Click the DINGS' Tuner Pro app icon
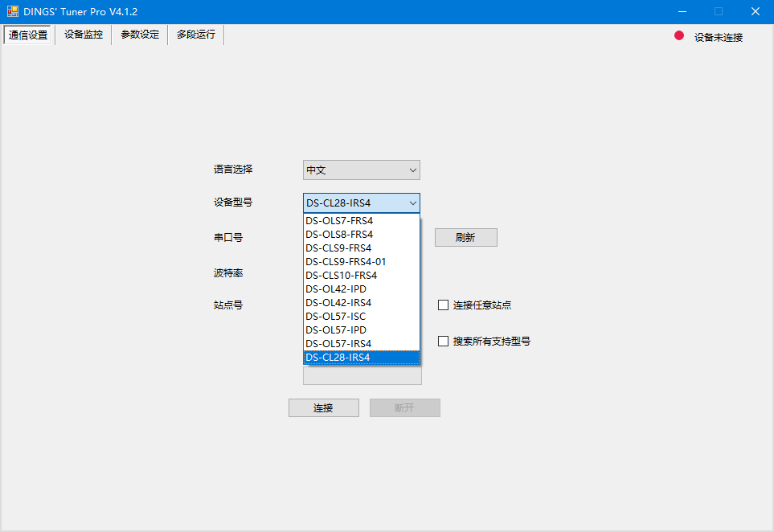The width and height of the screenshot is (774, 532). coord(12,11)
